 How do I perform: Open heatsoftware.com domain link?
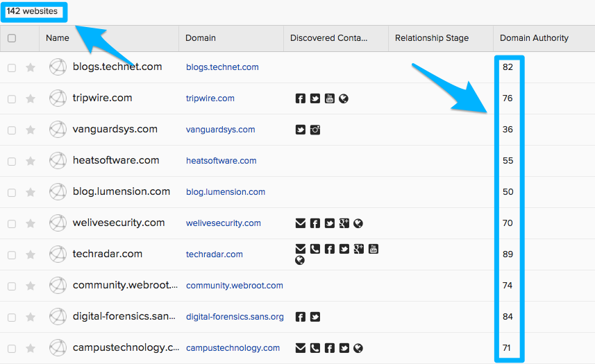221,161
